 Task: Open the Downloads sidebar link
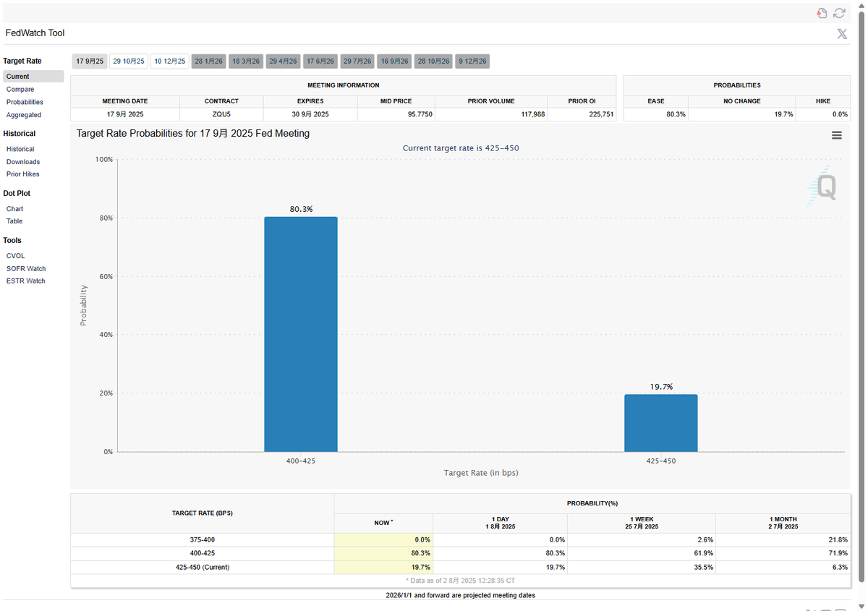pyautogui.click(x=23, y=162)
